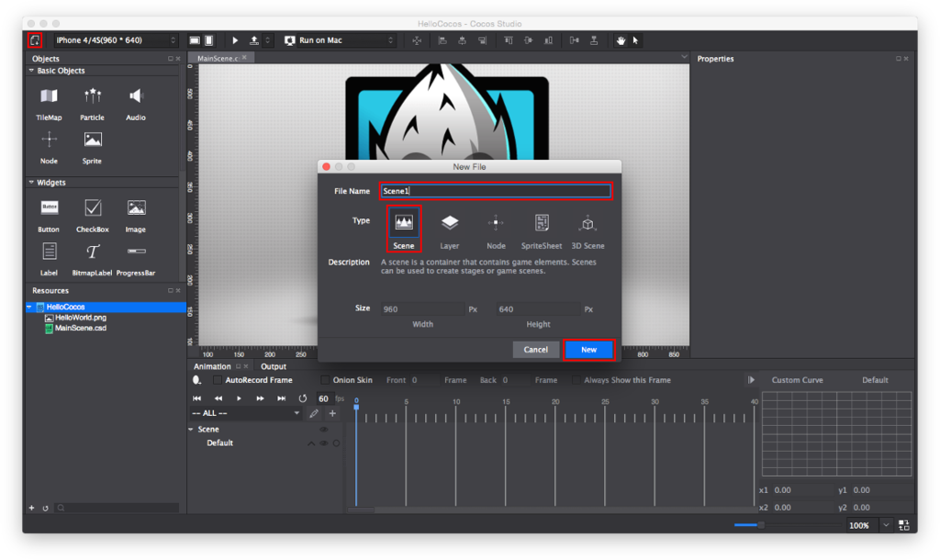This screenshot has height=560, width=940.
Task: Toggle visibility eye for Default track
Action: (x=324, y=443)
